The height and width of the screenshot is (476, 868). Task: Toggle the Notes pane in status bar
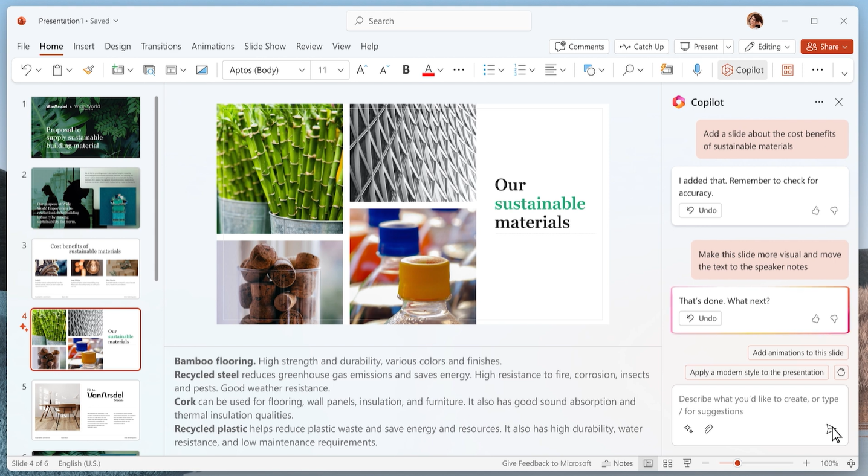click(x=618, y=463)
